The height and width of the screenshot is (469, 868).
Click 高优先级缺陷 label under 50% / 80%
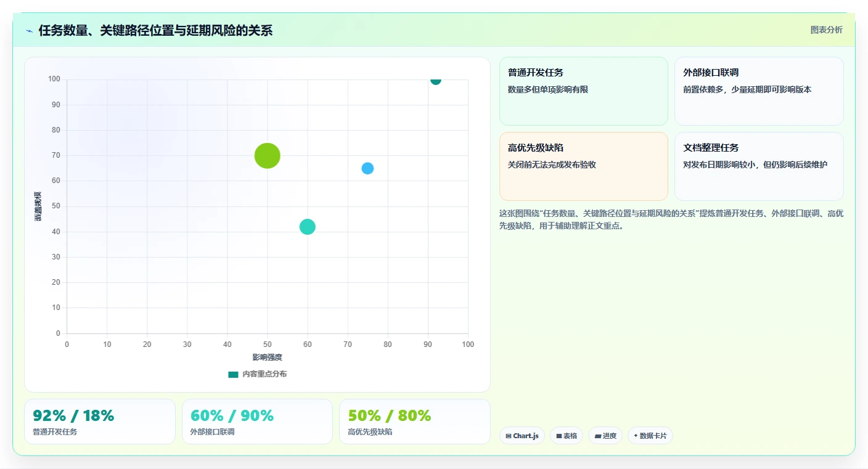coord(370,432)
